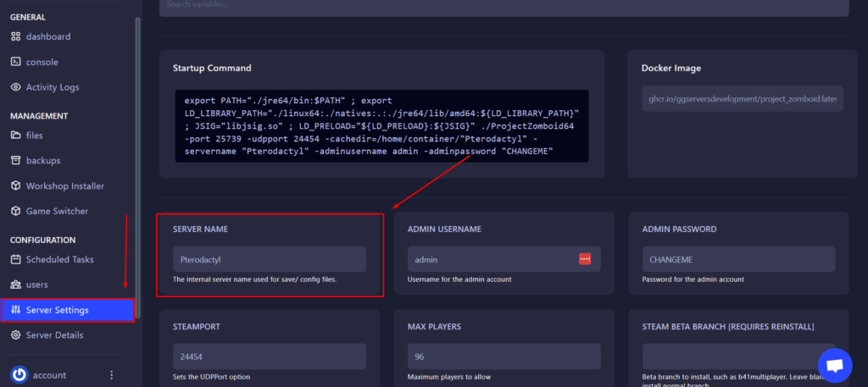Click the backups archive icon
This screenshot has width=868, height=387.
click(16, 160)
